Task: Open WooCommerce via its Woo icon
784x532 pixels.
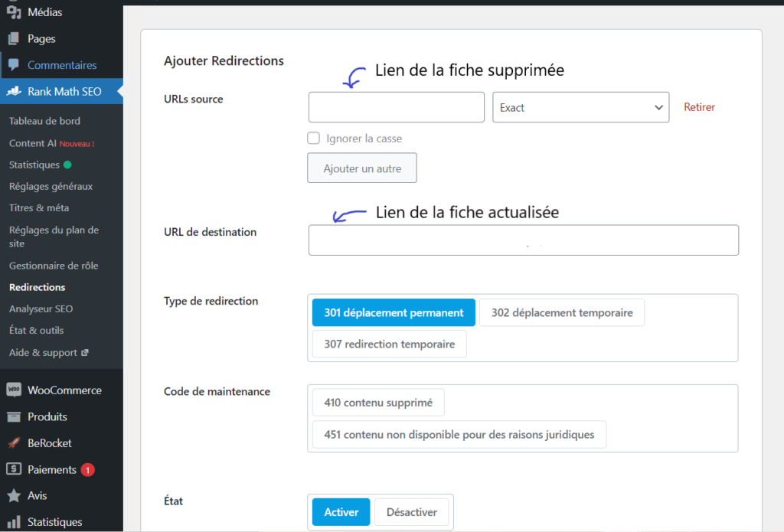Action: tap(14, 390)
